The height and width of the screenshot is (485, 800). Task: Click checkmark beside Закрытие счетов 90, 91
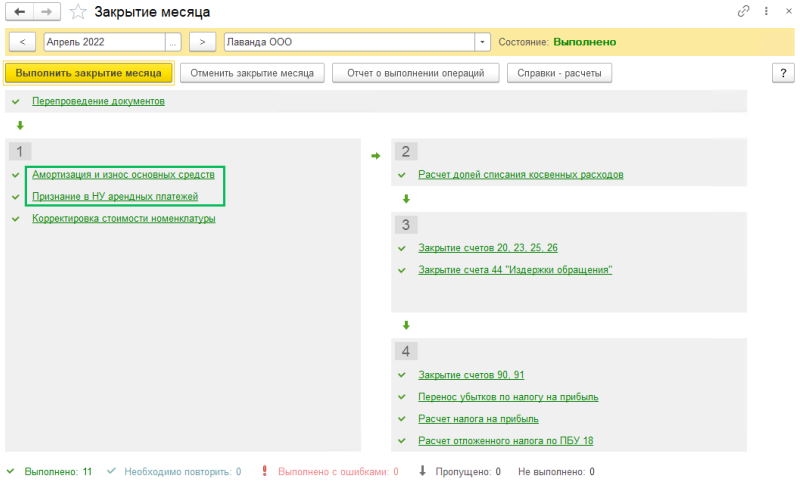(x=402, y=375)
